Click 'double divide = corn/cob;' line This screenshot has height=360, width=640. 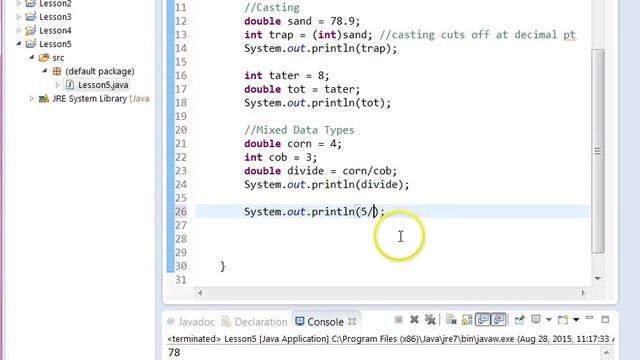click(320, 171)
